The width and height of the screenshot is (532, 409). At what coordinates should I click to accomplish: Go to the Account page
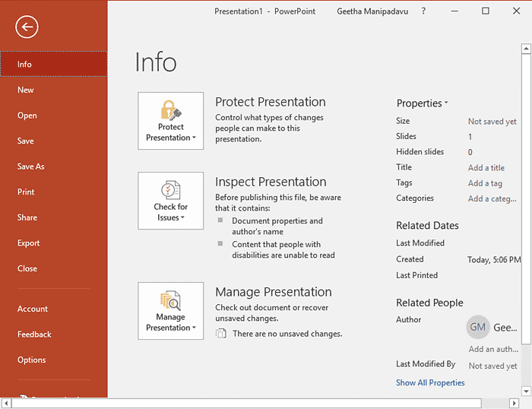(33, 309)
